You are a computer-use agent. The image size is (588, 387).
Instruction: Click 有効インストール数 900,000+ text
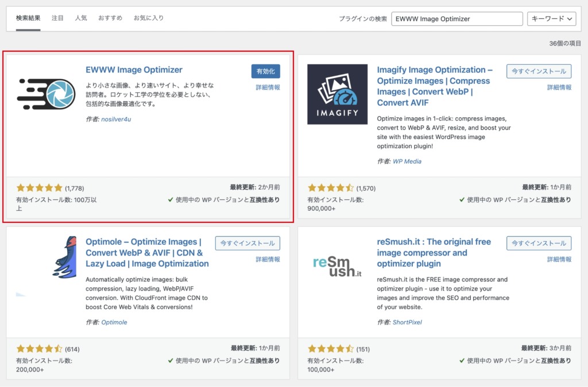coord(335,204)
